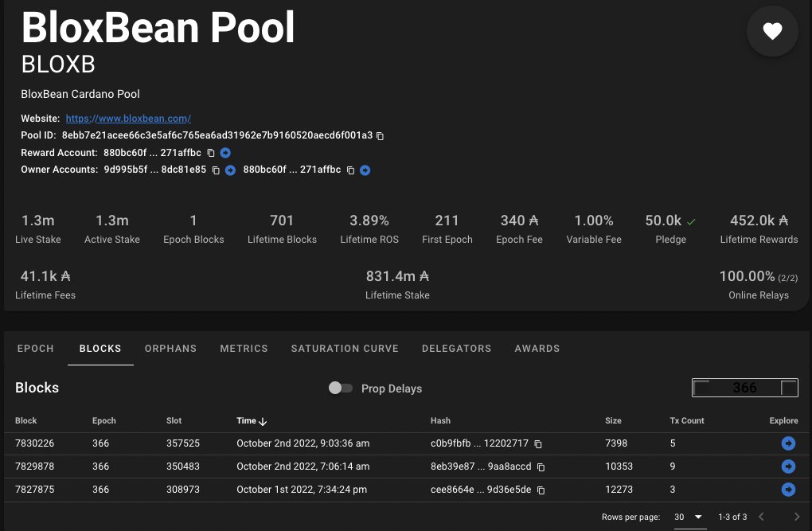This screenshot has height=531, width=812.
Task: Click size value 10353
Action: [x=619, y=467]
